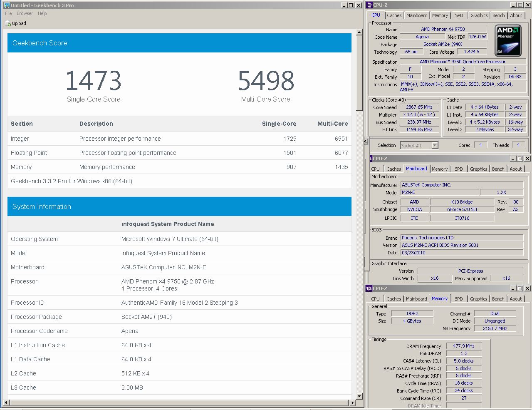Click the BIOS date 03/23/2010 field
Viewport: 532px width, 410px height.
[x=462, y=253]
